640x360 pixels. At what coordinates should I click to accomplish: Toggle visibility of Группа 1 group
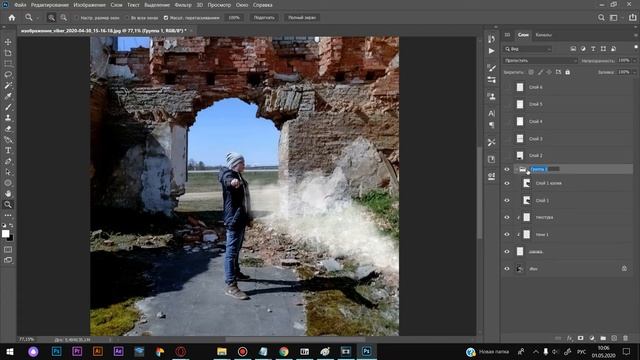[x=507, y=169]
